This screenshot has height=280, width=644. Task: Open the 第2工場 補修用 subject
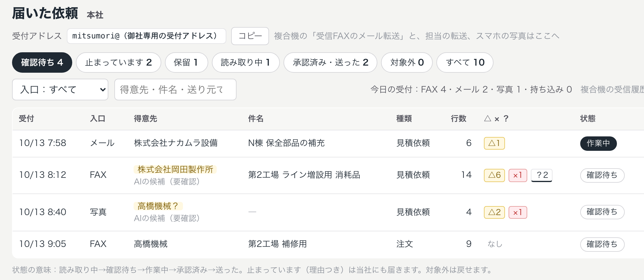(x=277, y=244)
